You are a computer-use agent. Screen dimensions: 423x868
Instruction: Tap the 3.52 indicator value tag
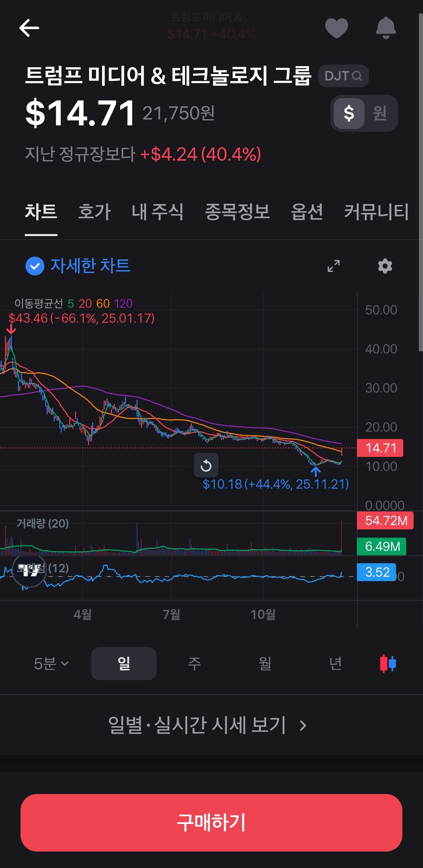pyautogui.click(x=377, y=572)
